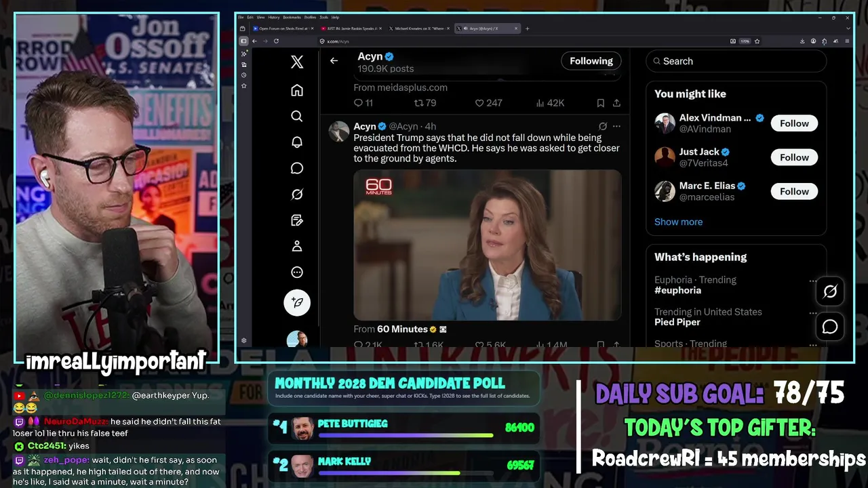Go back with profile header arrow
The width and height of the screenshot is (868, 488).
coord(334,61)
